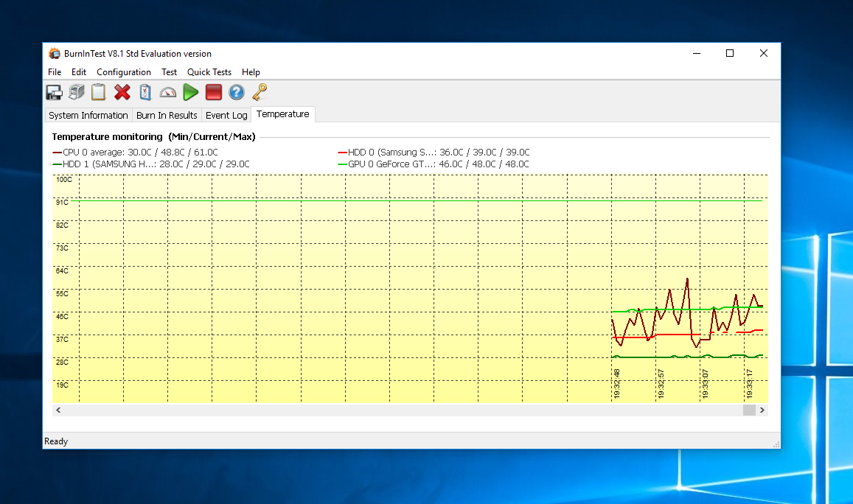Click the 19:33:07 time label

[x=705, y=384]
